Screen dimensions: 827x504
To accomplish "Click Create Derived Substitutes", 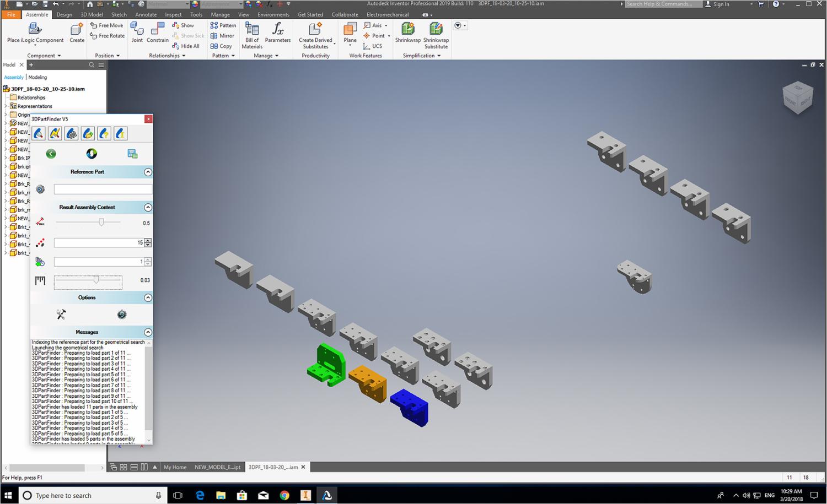I will 316,36.
